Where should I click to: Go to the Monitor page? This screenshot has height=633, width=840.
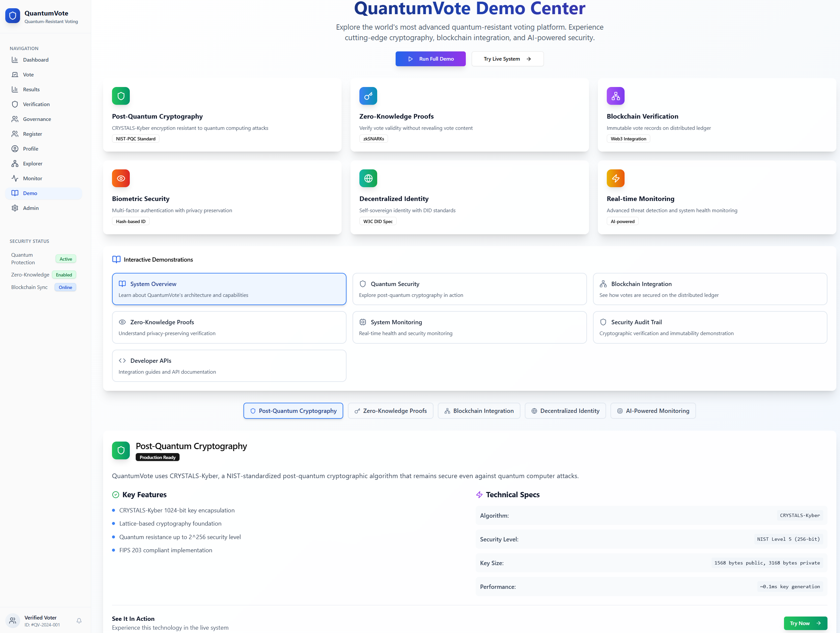pos(44,178)
